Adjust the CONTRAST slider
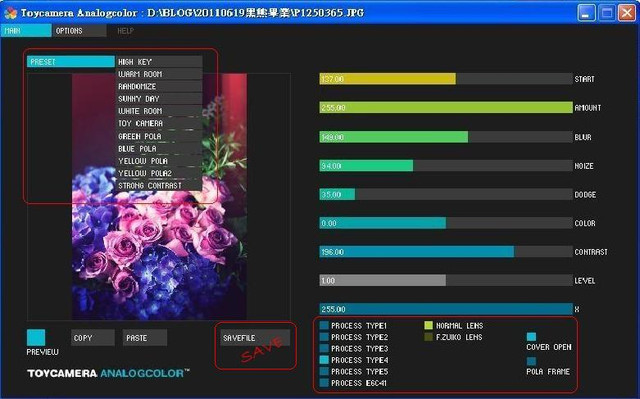Screen dimensions: 640x399 pyautogui.click(x=446, y=252)
